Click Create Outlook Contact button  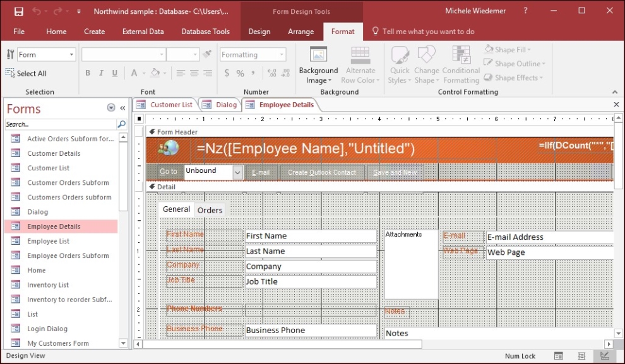[322, 172]
